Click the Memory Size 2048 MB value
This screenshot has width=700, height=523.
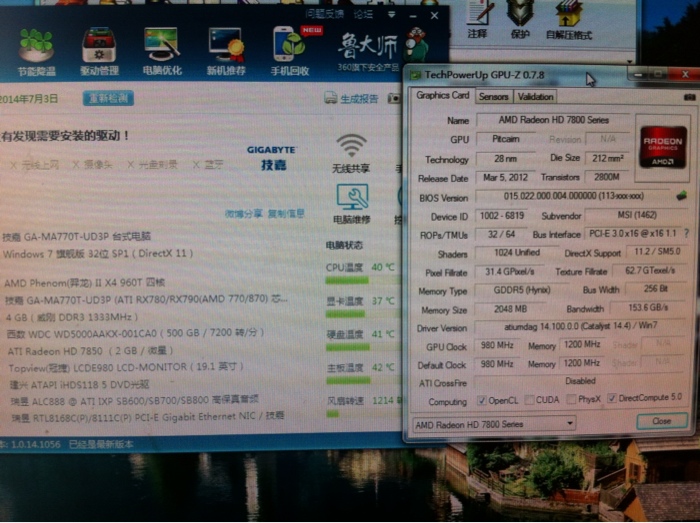[x=510, y=308]
